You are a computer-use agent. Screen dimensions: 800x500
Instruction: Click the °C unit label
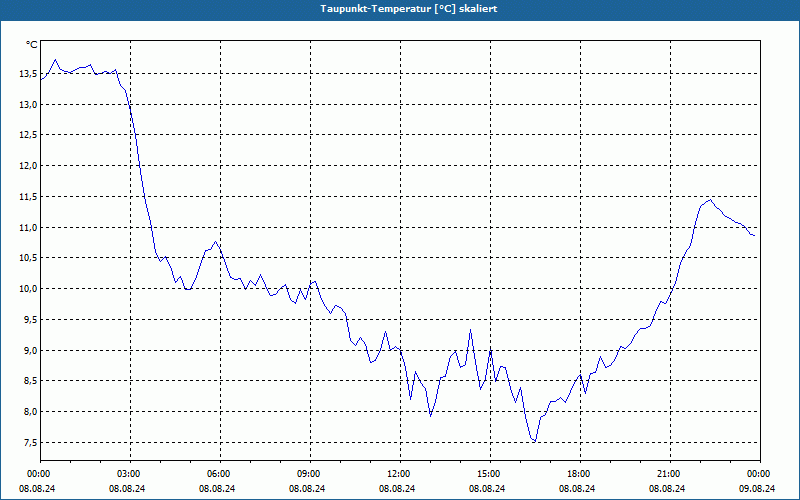(x=32, y=45)
